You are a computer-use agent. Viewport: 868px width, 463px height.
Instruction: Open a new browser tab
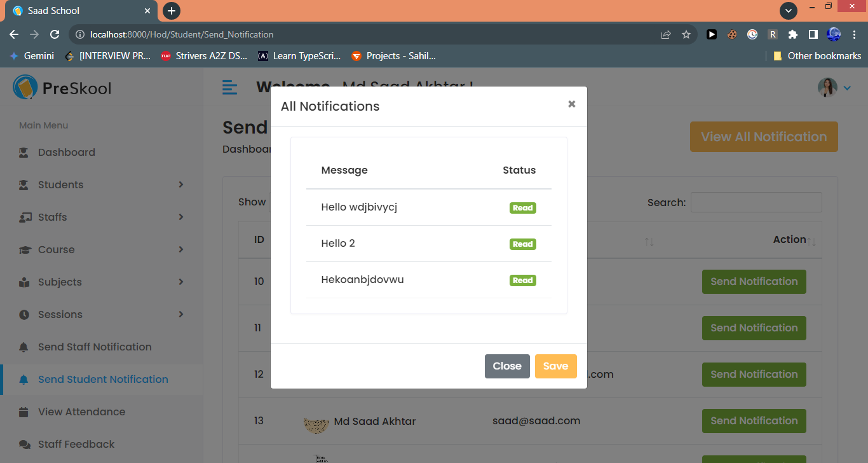172,11
